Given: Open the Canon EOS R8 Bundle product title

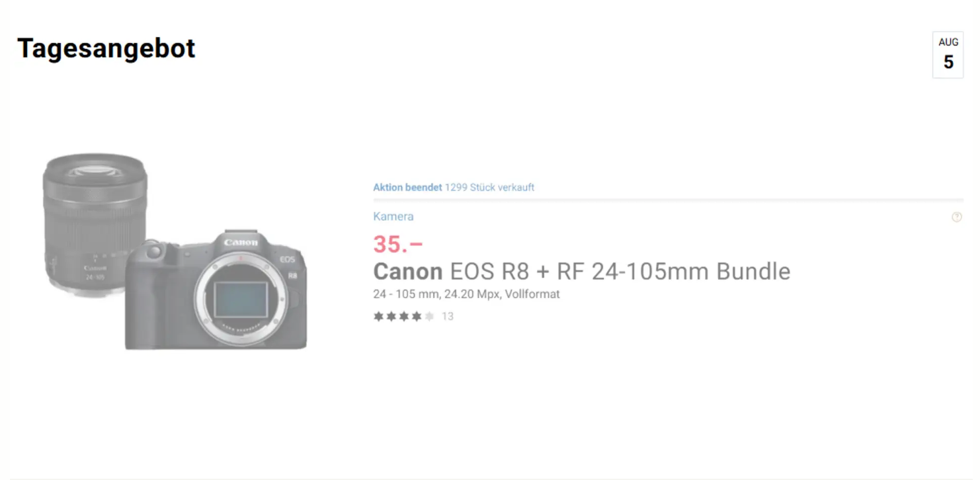Looking at the screenshot, I should (581, 271).
